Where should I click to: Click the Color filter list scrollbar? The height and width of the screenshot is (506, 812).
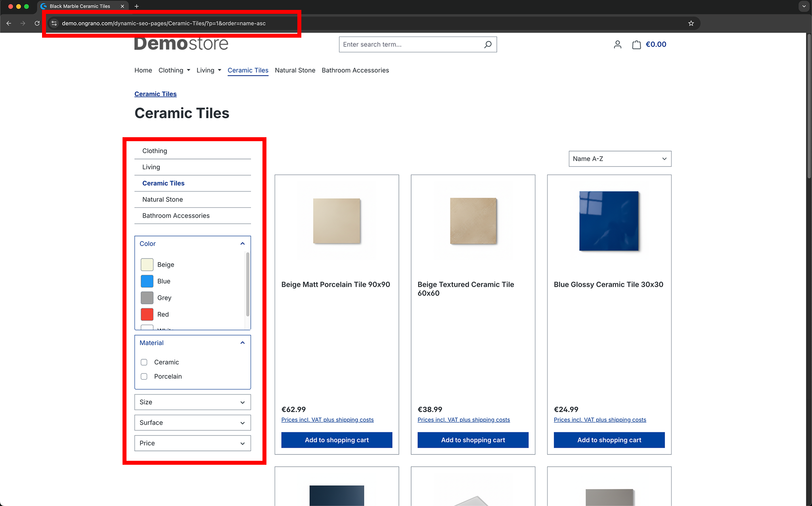click(x=248, y=284)
